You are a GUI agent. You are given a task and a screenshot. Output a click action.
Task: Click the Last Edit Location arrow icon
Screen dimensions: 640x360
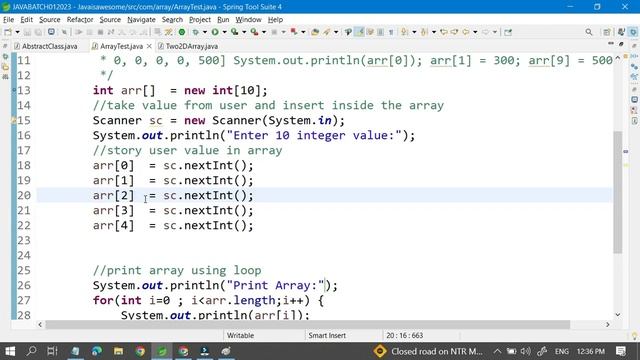(444, 32)
